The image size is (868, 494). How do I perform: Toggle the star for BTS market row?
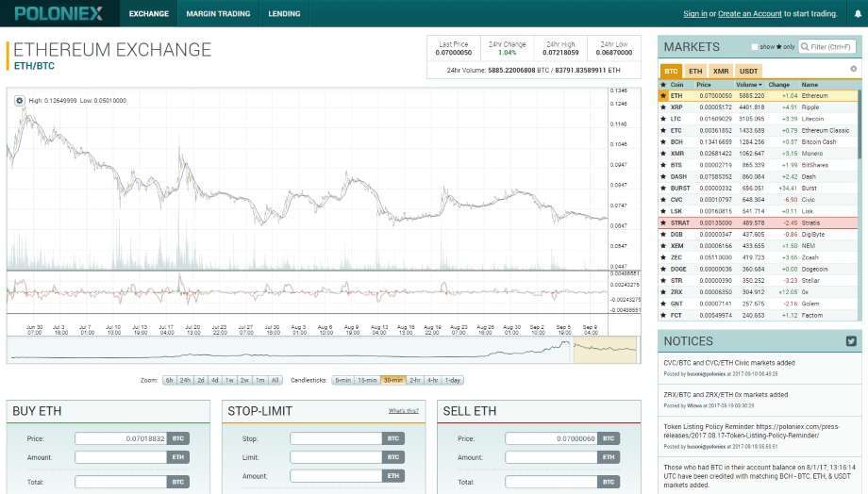(663, 165)
